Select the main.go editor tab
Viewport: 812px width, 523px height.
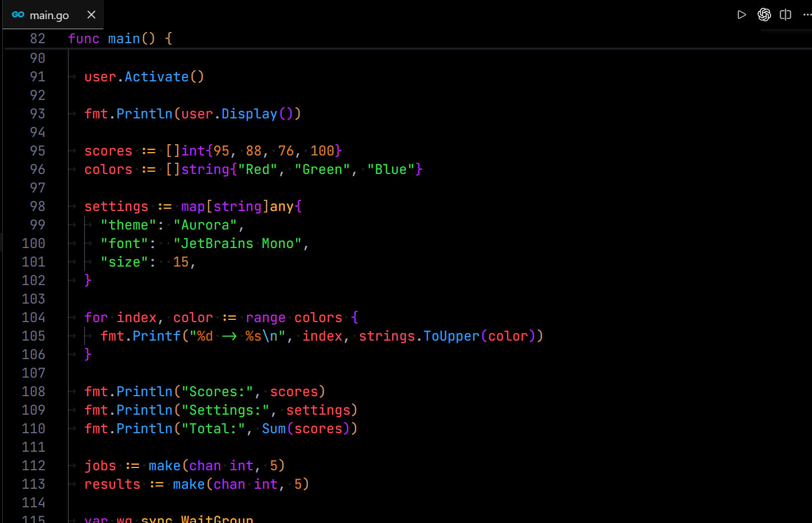click(53, 15)
